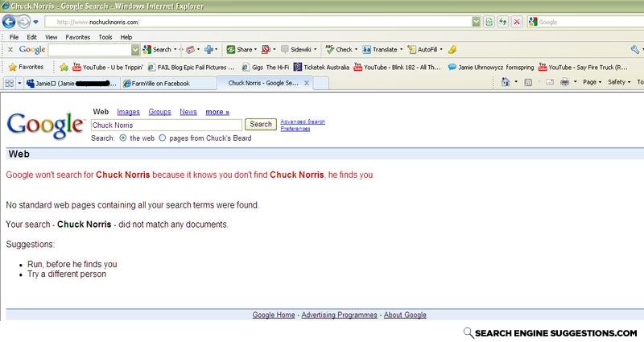Click the Google Toolbar Search button
Screen dimensions: 644x342
coord(157,50)
